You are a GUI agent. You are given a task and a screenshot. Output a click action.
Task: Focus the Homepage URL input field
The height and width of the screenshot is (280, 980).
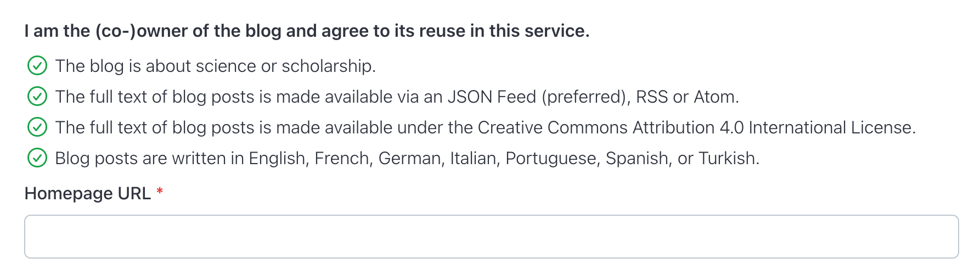tap(491, 237)
